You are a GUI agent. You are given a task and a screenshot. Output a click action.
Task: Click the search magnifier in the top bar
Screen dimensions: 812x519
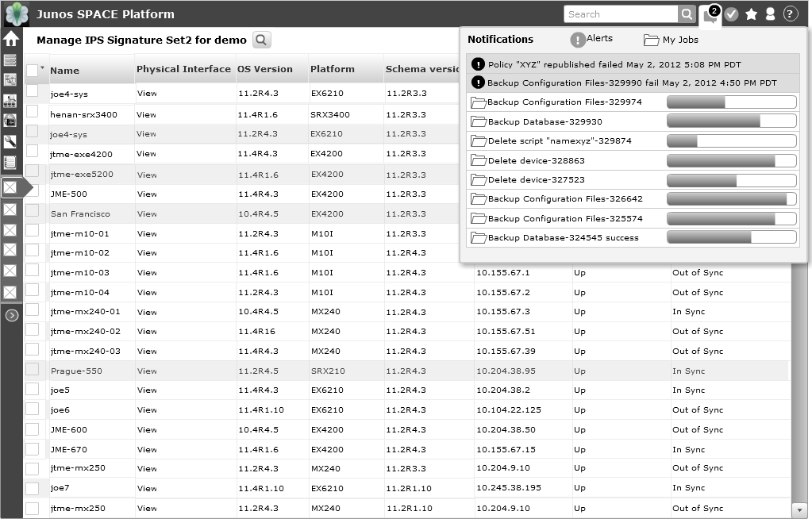[687, 14]
